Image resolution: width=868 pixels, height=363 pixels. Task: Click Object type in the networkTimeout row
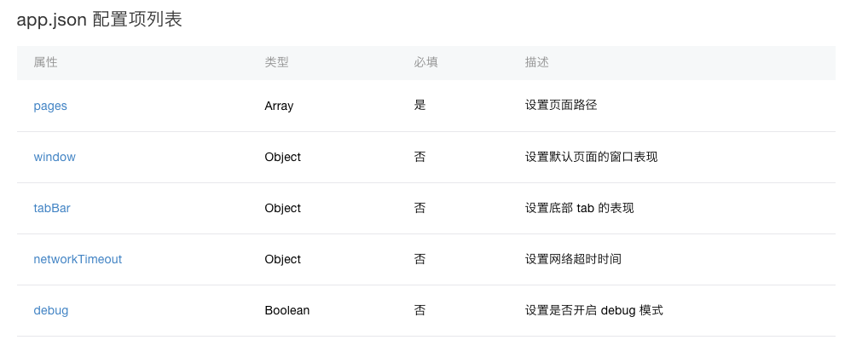[283, 259]
